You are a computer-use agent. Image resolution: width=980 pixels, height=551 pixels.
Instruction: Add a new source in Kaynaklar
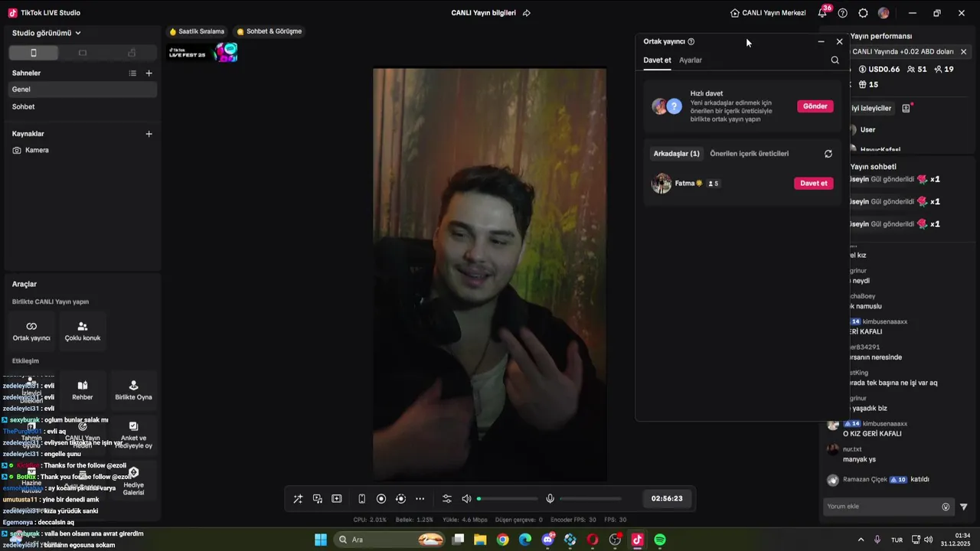(149, 134)
